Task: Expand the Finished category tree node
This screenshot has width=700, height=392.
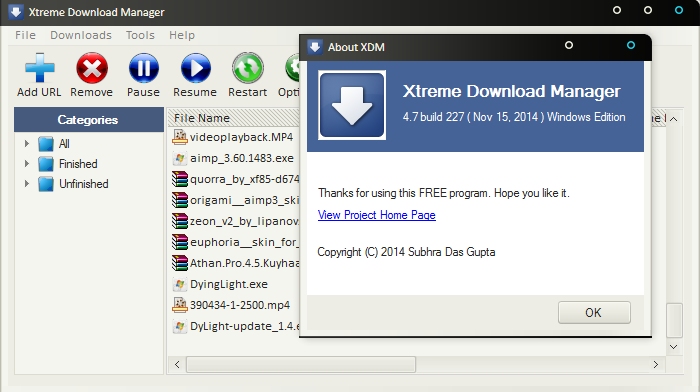Action: point(27,164)
